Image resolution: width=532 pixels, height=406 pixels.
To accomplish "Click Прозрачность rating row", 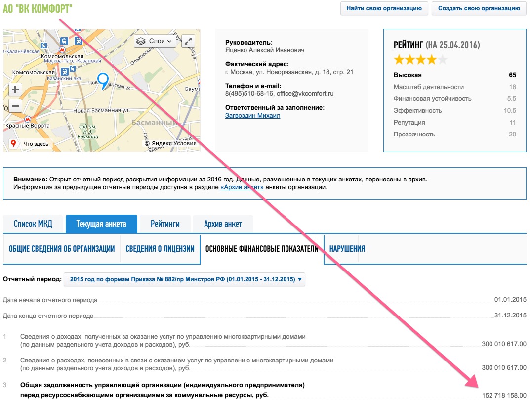I will [454, 134].
